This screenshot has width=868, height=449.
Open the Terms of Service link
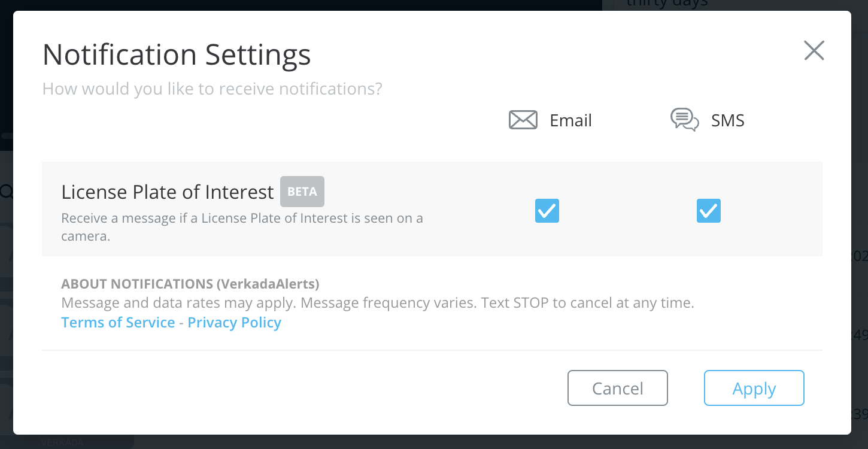[118, 323]
